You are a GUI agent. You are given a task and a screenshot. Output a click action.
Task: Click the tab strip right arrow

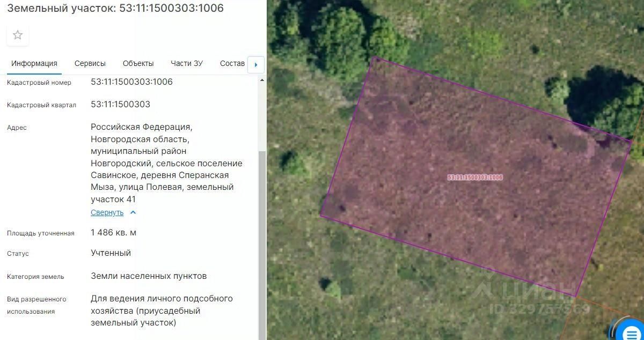(x=256, y=65)
